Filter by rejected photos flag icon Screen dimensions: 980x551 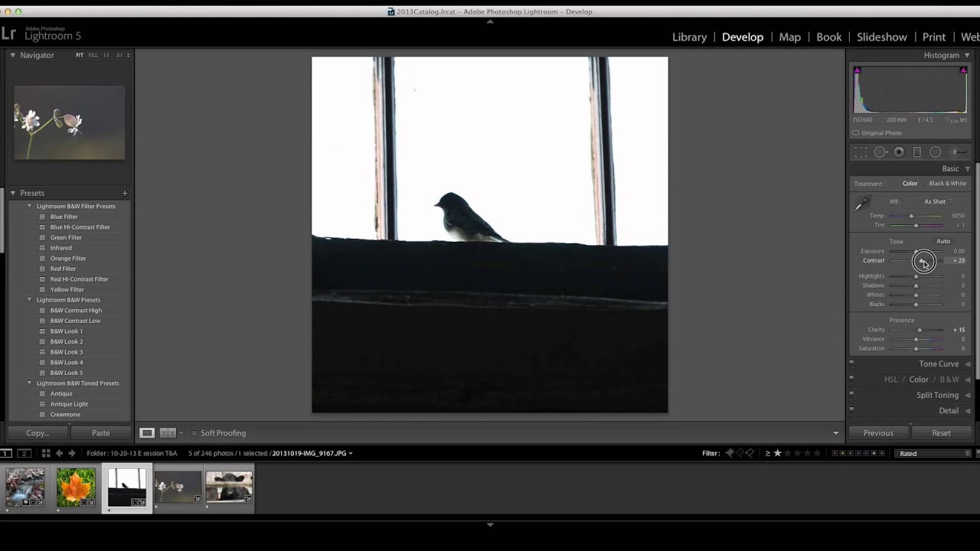tap(750, 453)
